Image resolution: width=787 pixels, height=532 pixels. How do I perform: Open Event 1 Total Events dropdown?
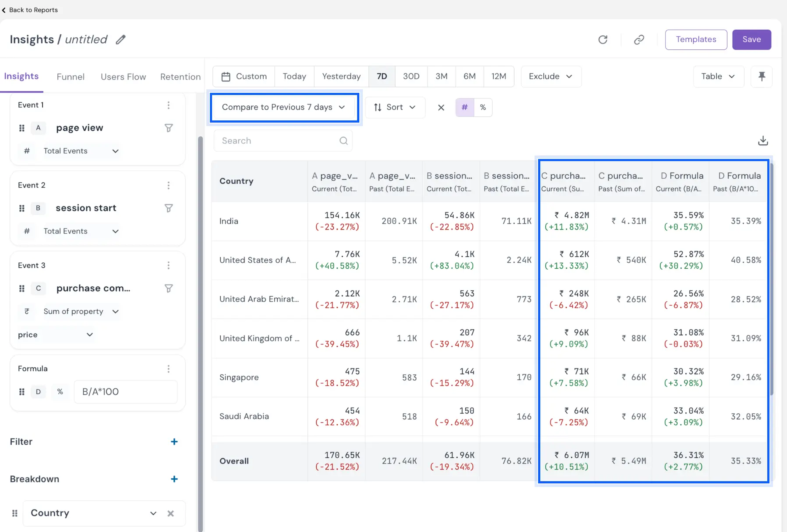pyautogui.click(x=81, y=151)
